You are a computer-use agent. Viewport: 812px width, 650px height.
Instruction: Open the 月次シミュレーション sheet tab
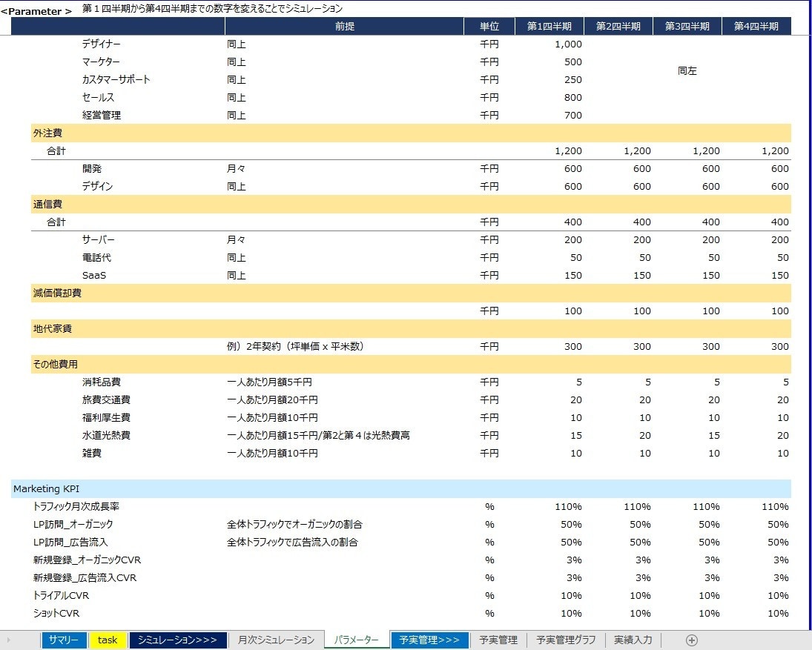tap(276, 640)
